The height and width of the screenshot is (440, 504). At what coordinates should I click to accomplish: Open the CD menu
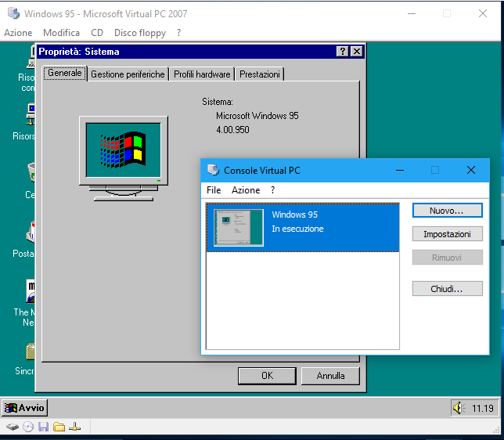(x=97, y=33)
